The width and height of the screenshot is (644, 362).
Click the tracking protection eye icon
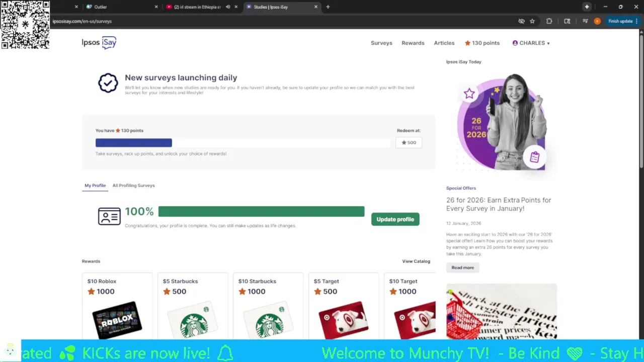[521, 21]
